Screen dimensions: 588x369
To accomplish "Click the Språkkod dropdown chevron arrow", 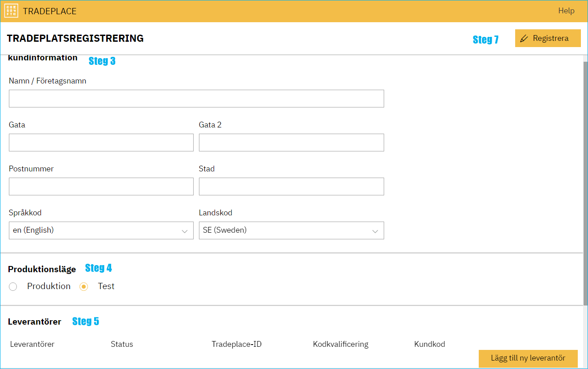I will 185,231.
